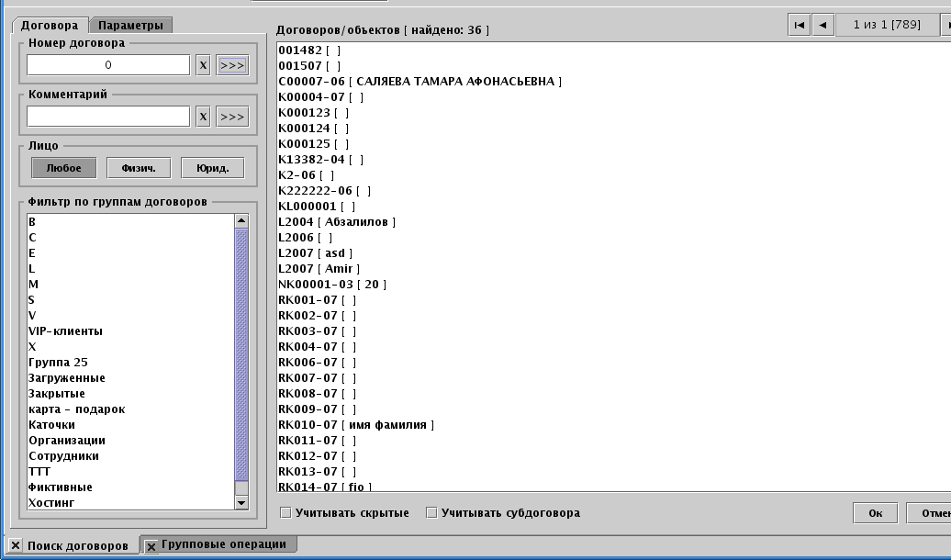The width and height of the screenshot is (951, 560).
Task: Click the Комментарий text input field
Action: 108,117
